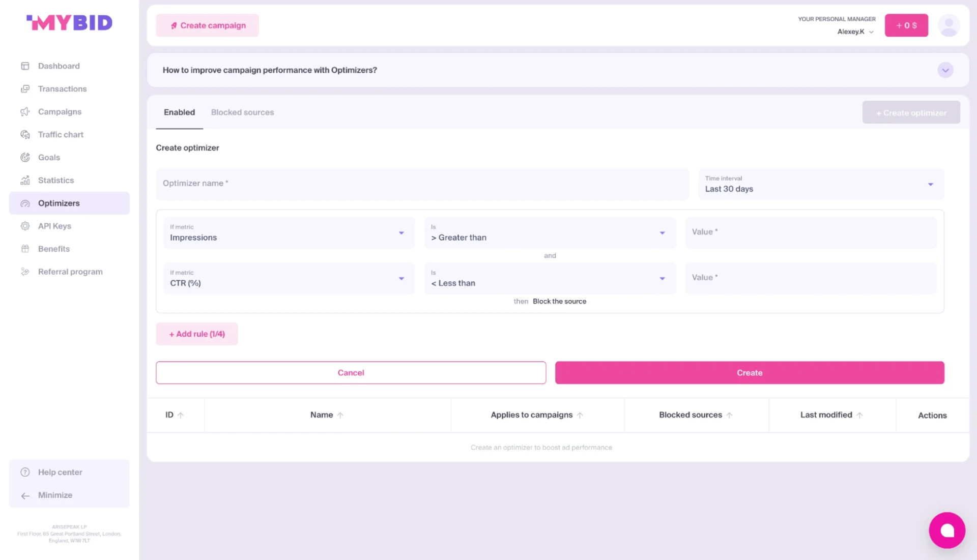Sort the table by ID
The height and width of the screenshot is (560, 977).
click(175, 415)
